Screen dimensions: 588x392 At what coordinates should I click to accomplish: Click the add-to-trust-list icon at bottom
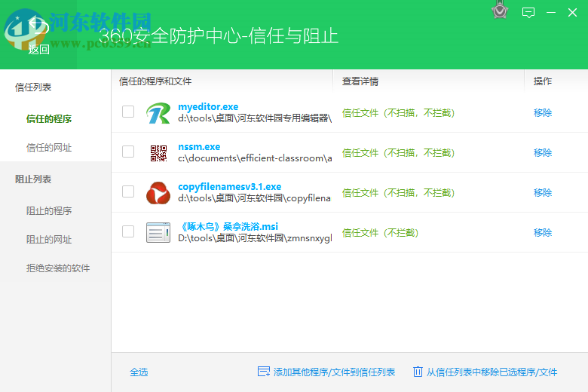[264, 372]
